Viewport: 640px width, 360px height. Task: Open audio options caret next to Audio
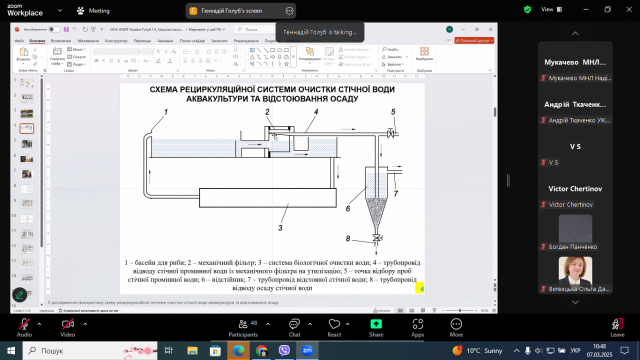39,324
